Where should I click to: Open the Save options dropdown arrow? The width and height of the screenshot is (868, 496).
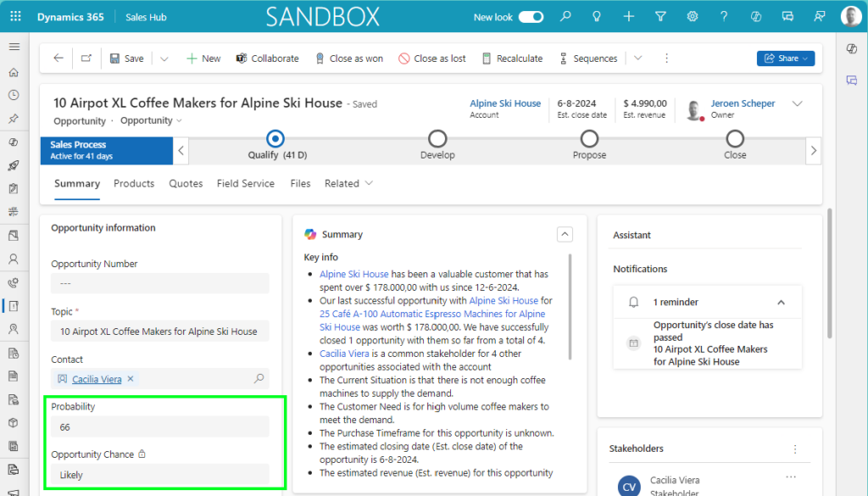pyautogui.click(x=164, y=59)
